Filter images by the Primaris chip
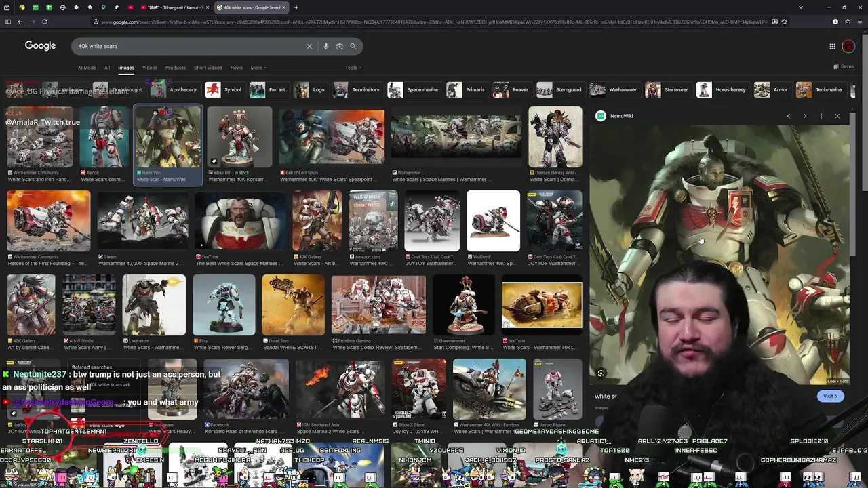The image size is (868, 488). [467, 89]
